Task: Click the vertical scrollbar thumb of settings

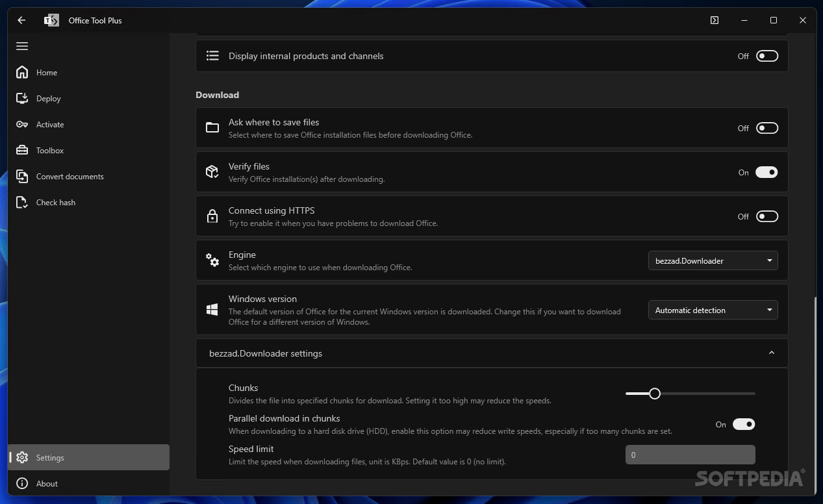Action: [x=815, y=396]
